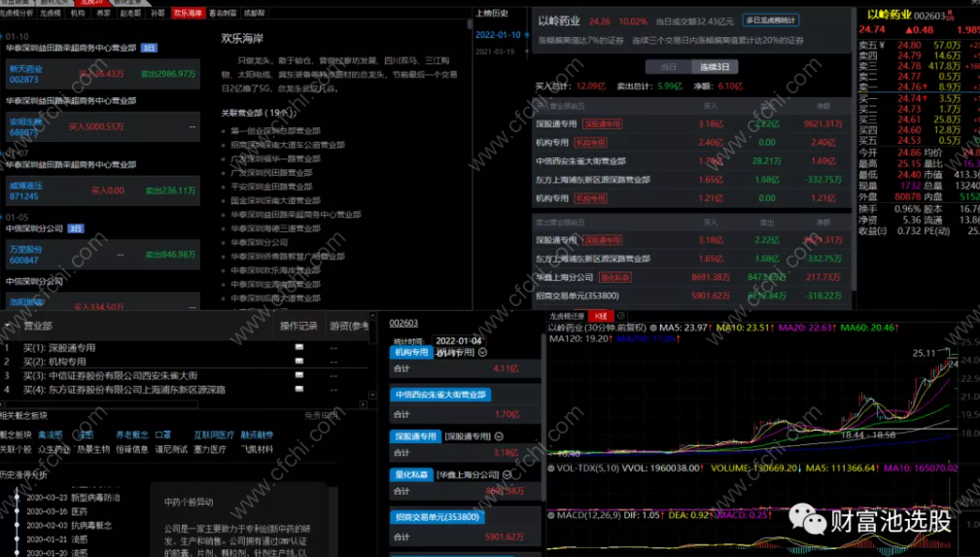
Task: Select the 欢乐海岸 tab
Action: coord(189,13)
